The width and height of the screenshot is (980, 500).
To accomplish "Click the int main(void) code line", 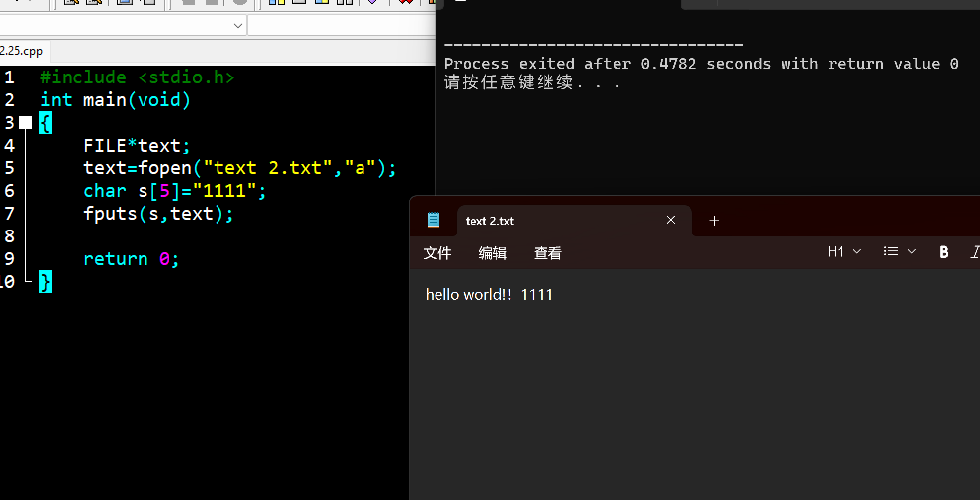I will 115,100.
